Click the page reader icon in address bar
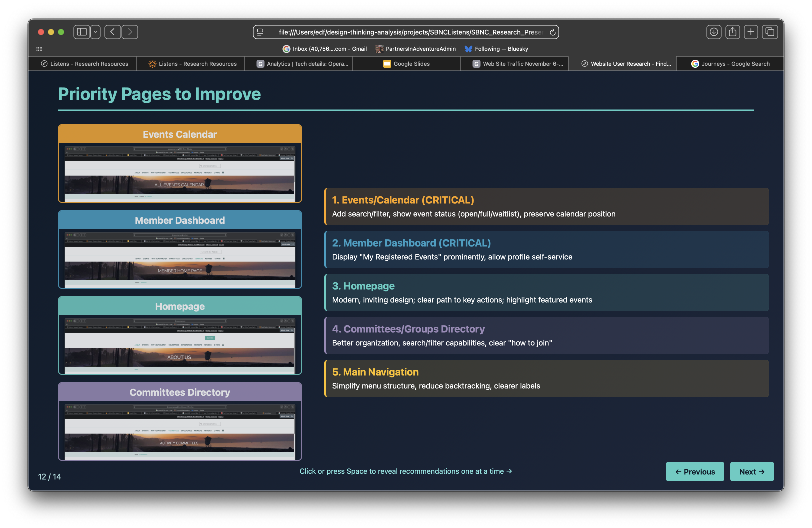This screenshot has height=528, width=812. pos(260,32)
